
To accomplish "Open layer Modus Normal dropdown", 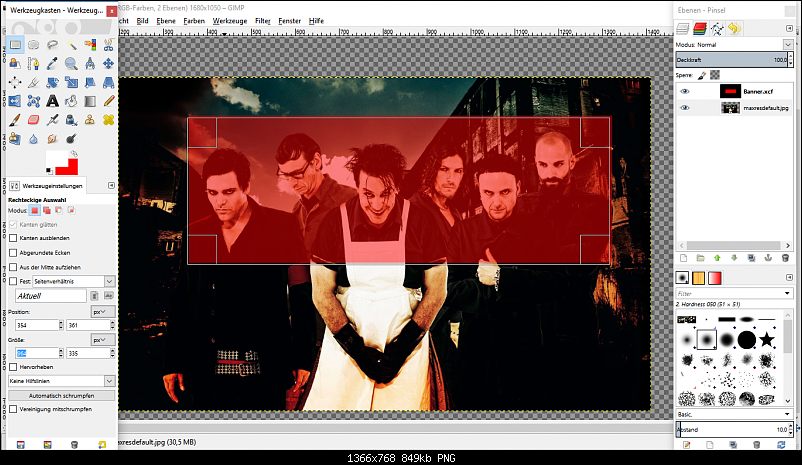I will click(x=788, y=45).
